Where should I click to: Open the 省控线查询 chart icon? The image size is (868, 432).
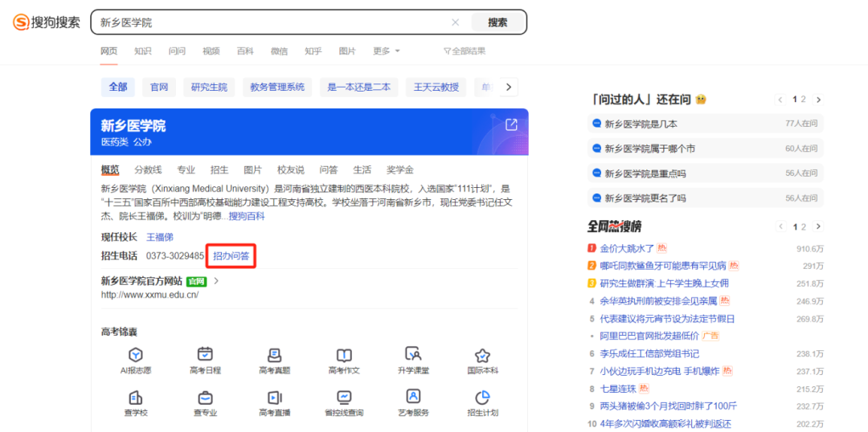point(344,397)
